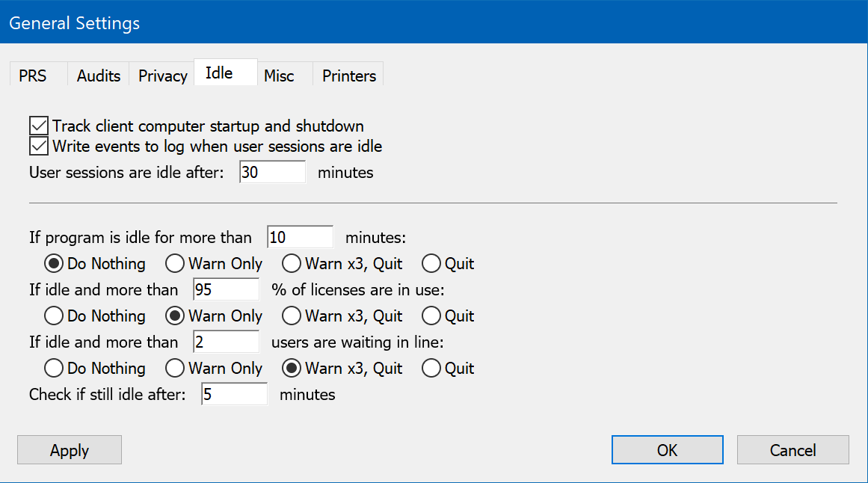Select Warn Only for users waiting in line
Image resolution: width=868 pixels, height=483 pixels.
[x=175, y=369]
